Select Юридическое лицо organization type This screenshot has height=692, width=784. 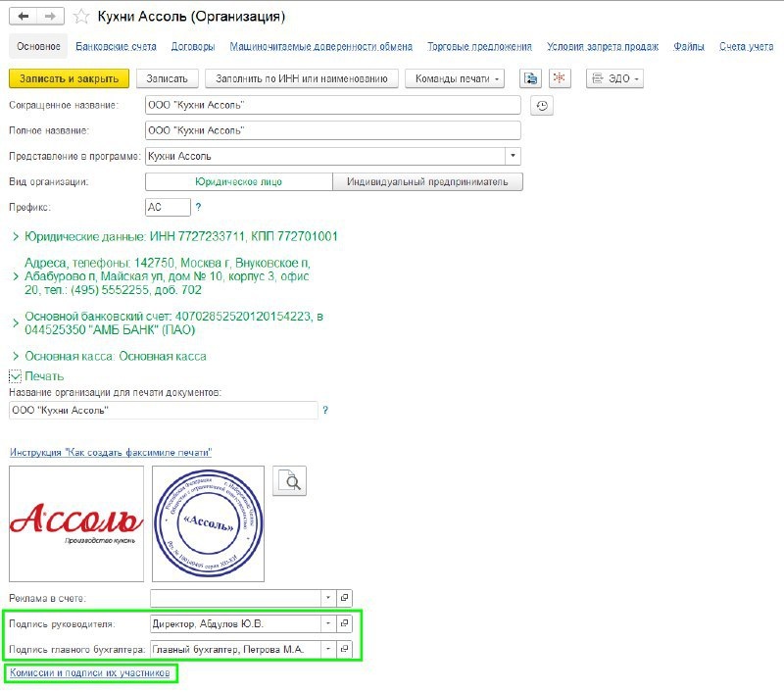(x=238, y=181)
